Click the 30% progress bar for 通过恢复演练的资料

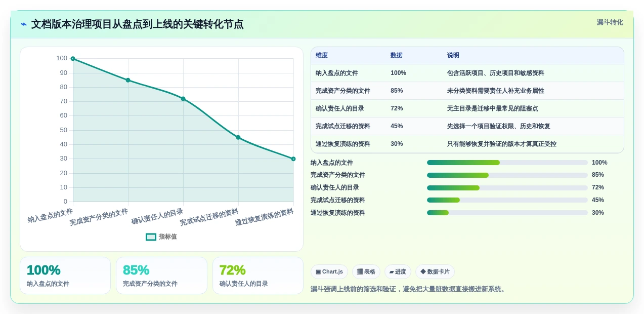(507, 213)
